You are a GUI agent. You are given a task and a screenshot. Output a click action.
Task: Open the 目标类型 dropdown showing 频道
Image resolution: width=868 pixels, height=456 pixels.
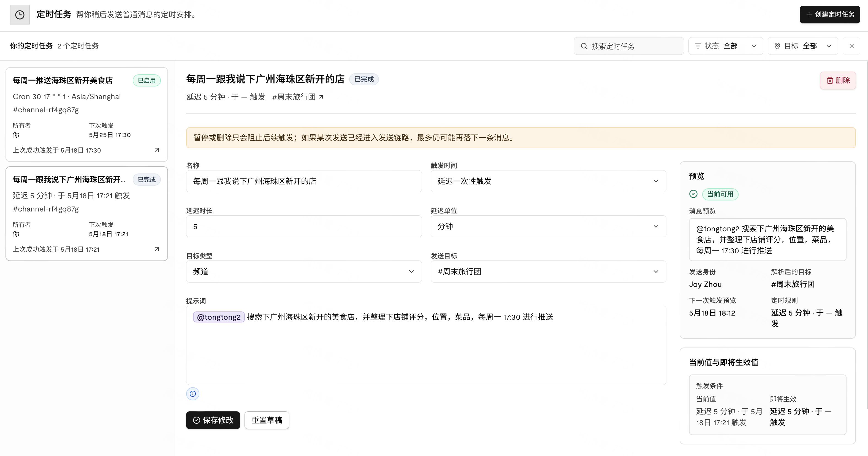[303, 272]
